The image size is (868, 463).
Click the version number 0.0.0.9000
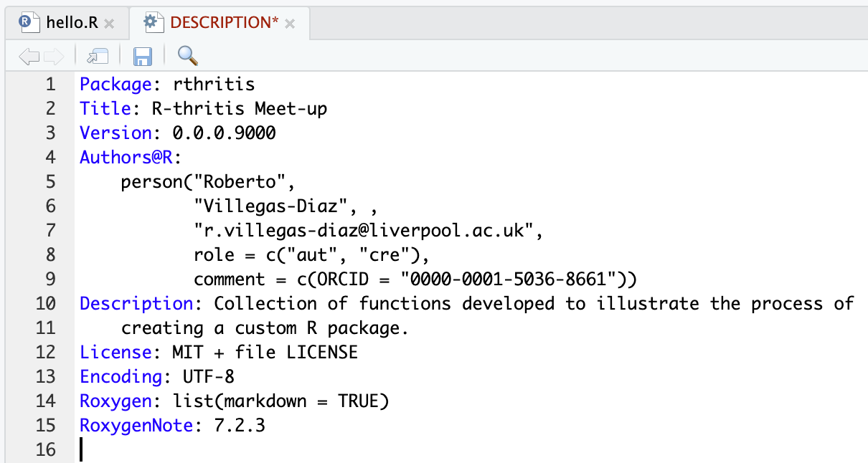pos(224,133)
